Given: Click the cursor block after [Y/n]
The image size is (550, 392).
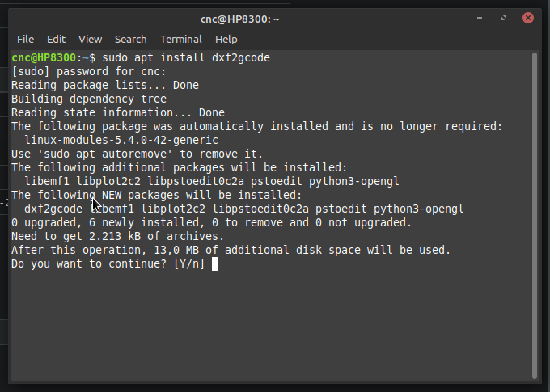Looking at the screenshot, I should (215, 264).
